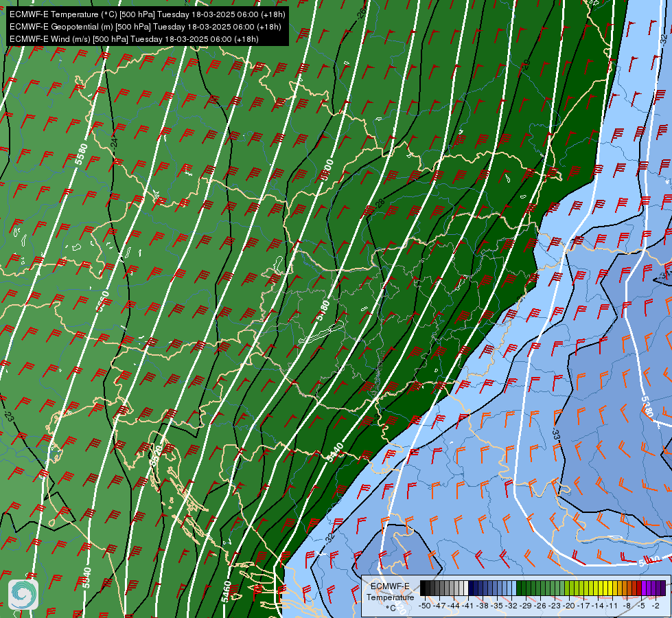This screenshot has width=672, height=618.
Task: Pick the bright yellow swatch above legend -14
Action: pos(601,588)
